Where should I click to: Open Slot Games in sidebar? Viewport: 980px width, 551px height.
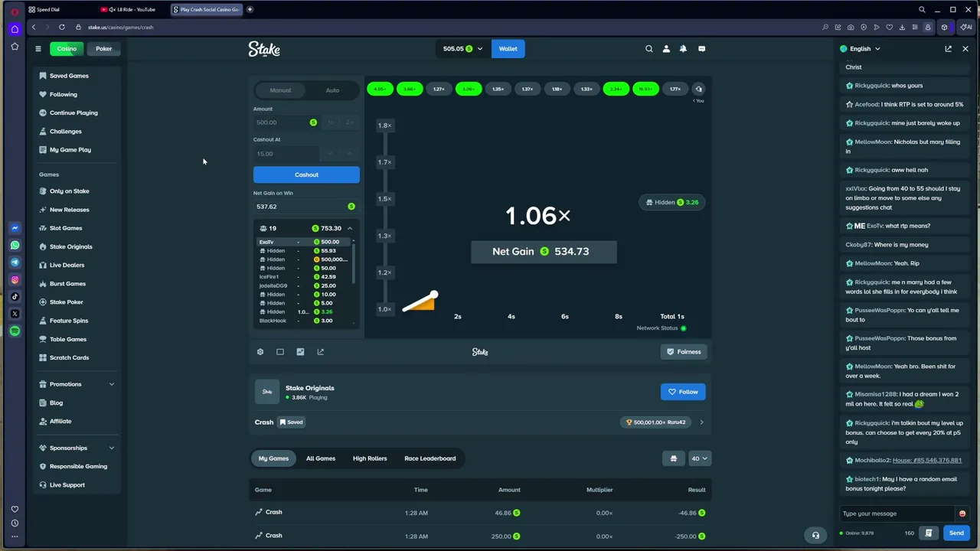(x=66, y=228)
